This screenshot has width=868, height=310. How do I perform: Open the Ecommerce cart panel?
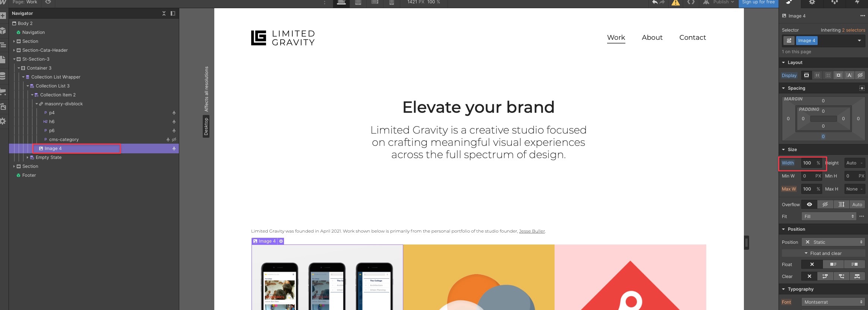tap(3, 92)
